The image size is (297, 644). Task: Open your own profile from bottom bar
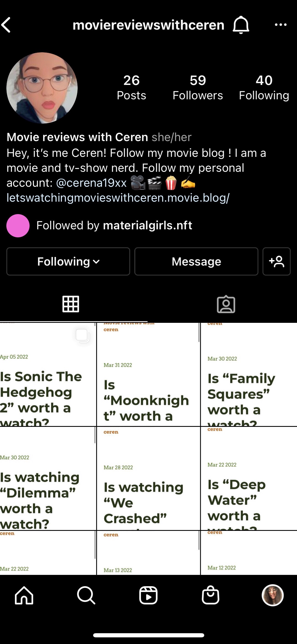point(272,595)
